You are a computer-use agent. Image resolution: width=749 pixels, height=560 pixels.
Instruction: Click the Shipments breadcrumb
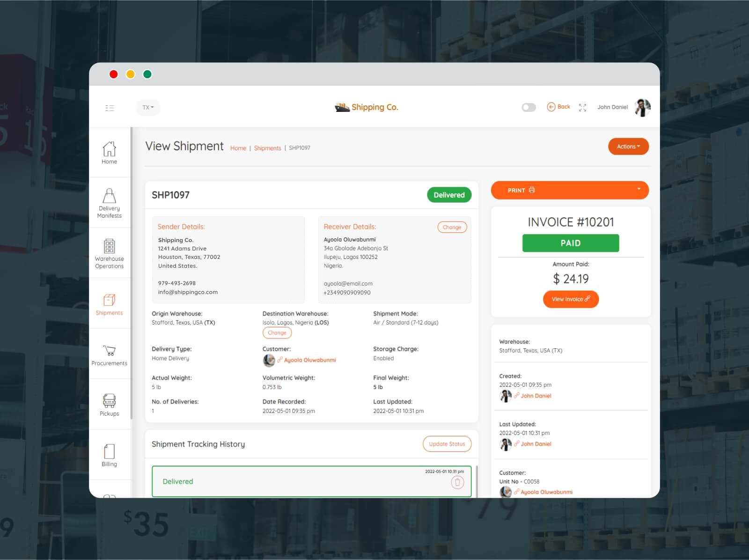pyautogui.click(x=267, y=148)
